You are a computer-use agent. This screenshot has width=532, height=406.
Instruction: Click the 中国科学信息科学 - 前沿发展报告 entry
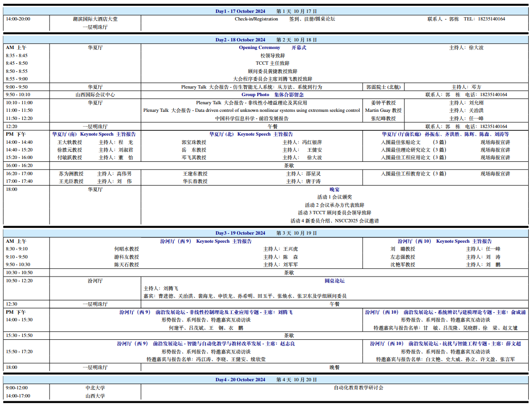(252, 119)
